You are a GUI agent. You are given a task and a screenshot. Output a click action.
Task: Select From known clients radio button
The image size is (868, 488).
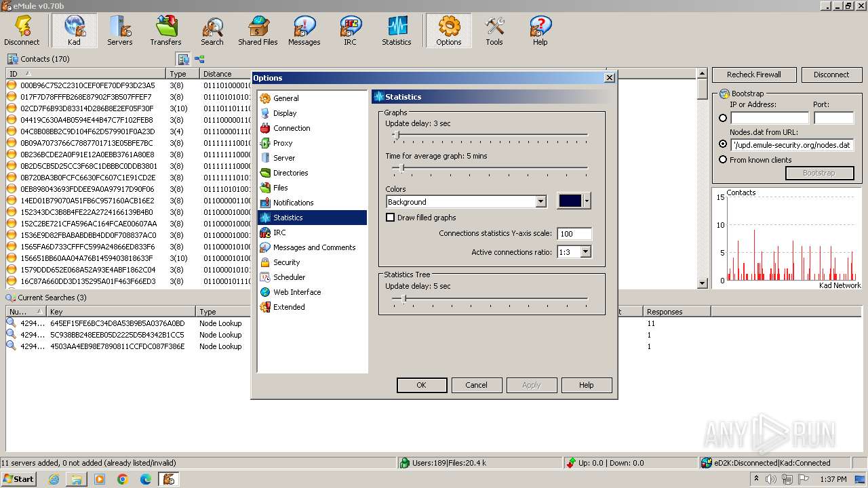tap(723, 160)
